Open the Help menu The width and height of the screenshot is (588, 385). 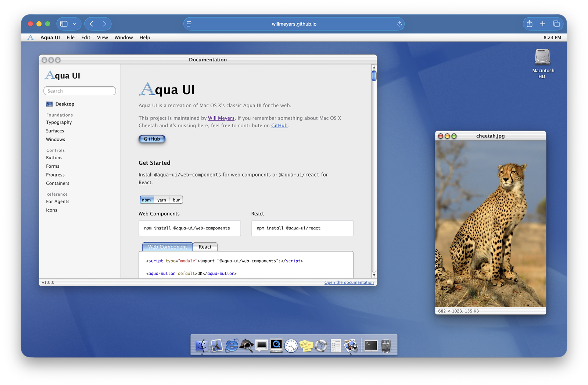(145, 38)
